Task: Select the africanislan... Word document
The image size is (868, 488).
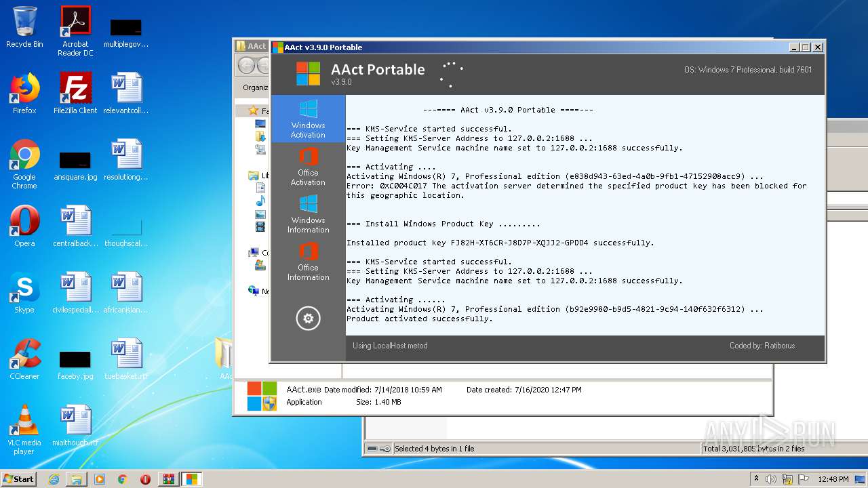Action: click(126, 292)
